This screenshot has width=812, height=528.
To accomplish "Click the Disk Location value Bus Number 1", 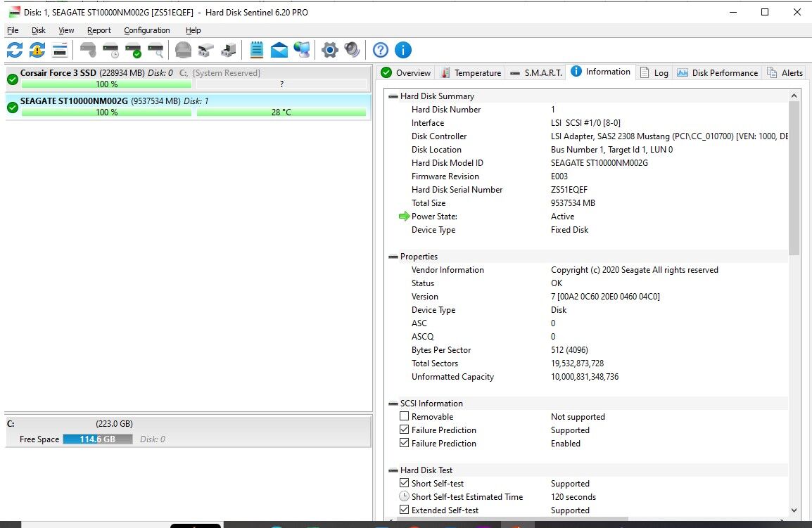I will 611,150.
